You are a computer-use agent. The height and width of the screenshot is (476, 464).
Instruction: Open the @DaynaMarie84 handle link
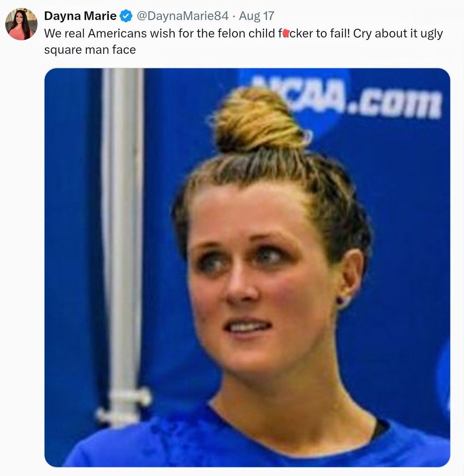pos(183,16)
